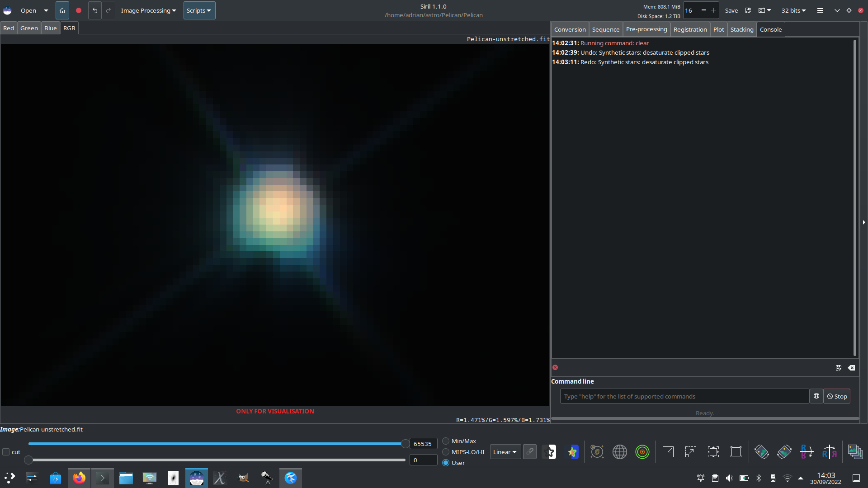The image size is (868, 488).
Task: Increase thread count with plus
Action: (x=713, y=10)
